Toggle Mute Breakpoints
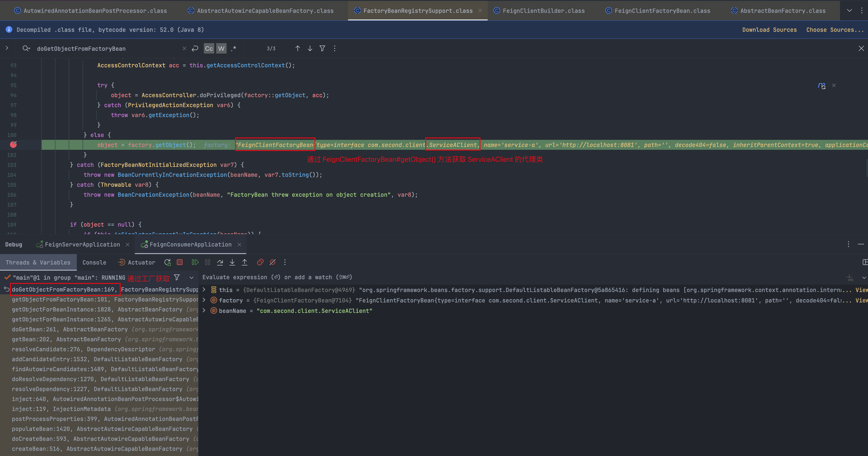The image size is (868, 456). point(273,262)
